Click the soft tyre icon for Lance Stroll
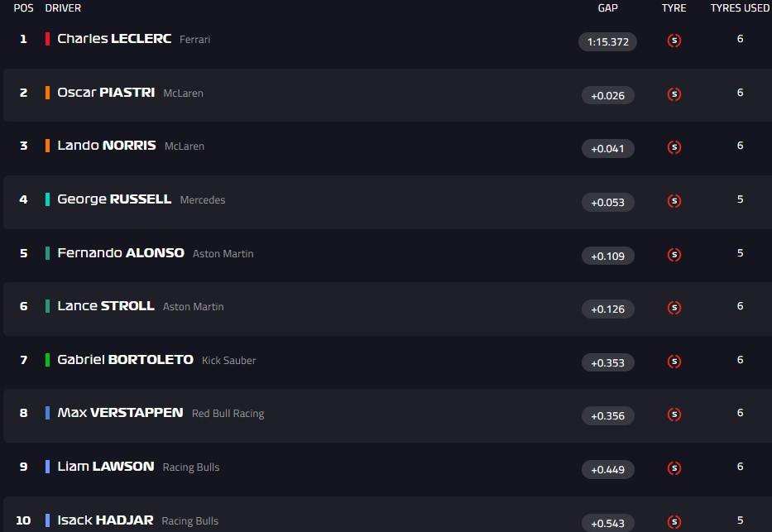The image size is (772, 532). [x=674, y=308]
